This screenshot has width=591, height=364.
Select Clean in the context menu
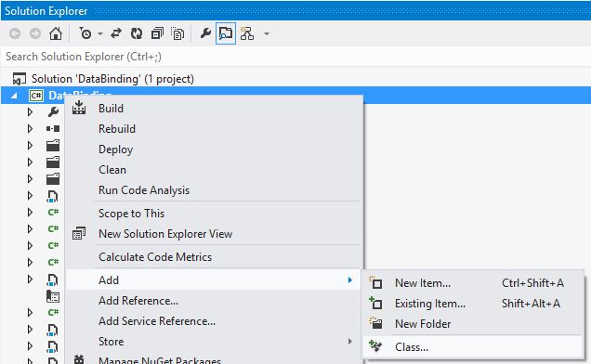click(x=215, y=170)
